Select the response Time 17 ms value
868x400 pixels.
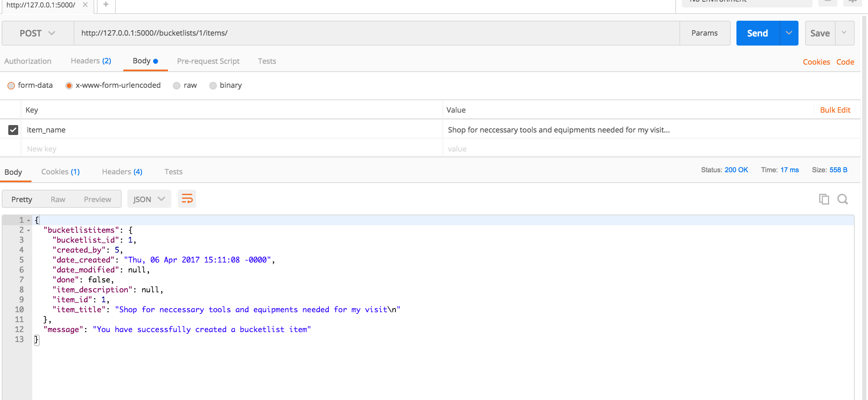point(789,170)
